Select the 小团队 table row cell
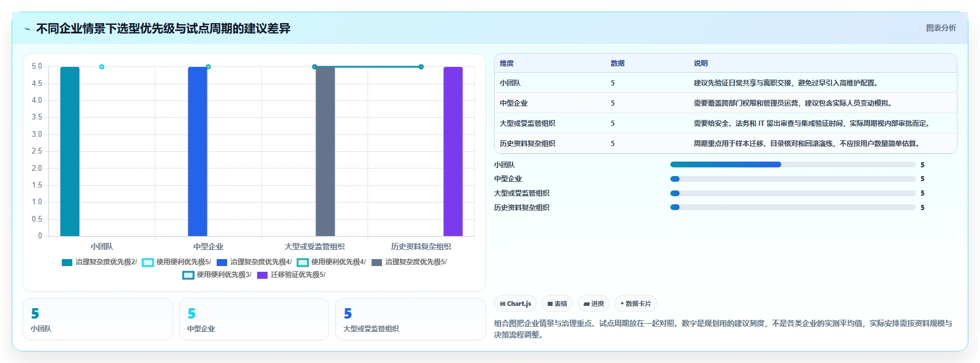Screen dimensions: 980x363 (510, 83)
